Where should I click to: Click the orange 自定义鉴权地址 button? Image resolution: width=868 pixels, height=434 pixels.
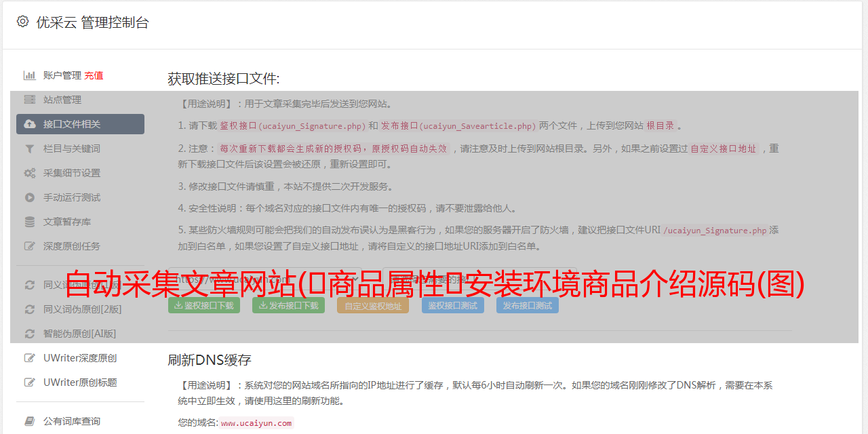point(373,306)
